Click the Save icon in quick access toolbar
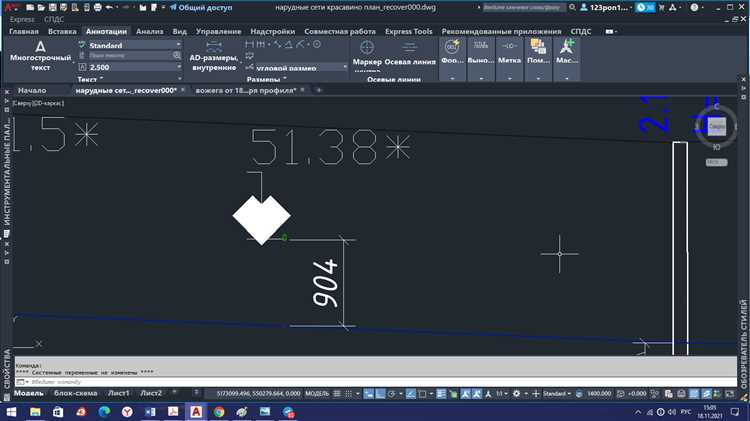Viewport: 750px width, 421px height. coord(52,8)
